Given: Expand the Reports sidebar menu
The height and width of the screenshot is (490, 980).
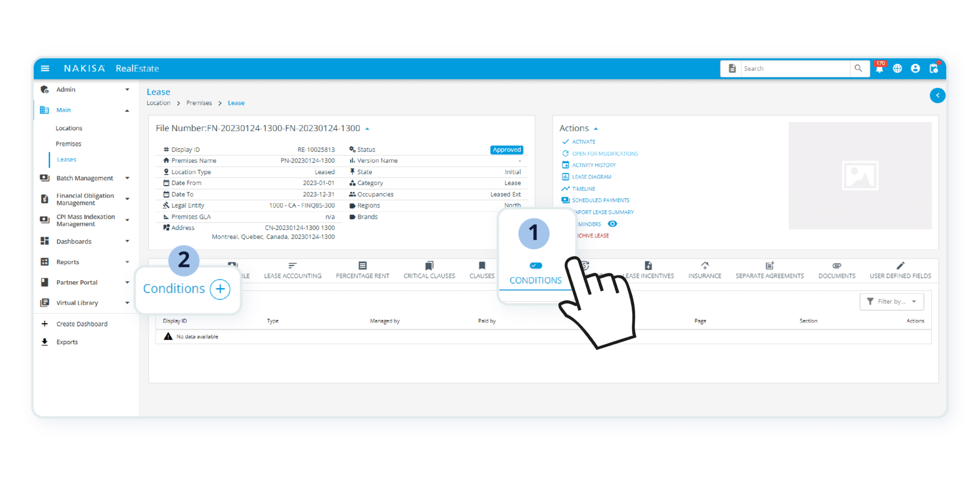Looking at the screenshot, I should [x=127, y=262].
